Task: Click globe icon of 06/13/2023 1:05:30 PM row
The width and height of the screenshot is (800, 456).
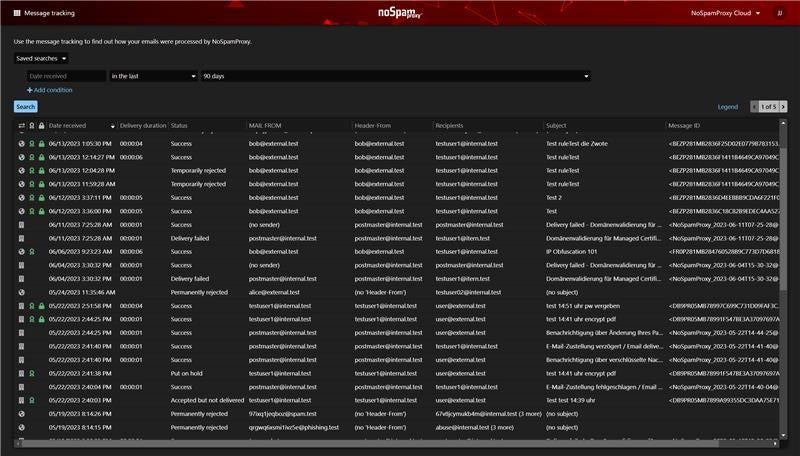Action: click(21, 144)
